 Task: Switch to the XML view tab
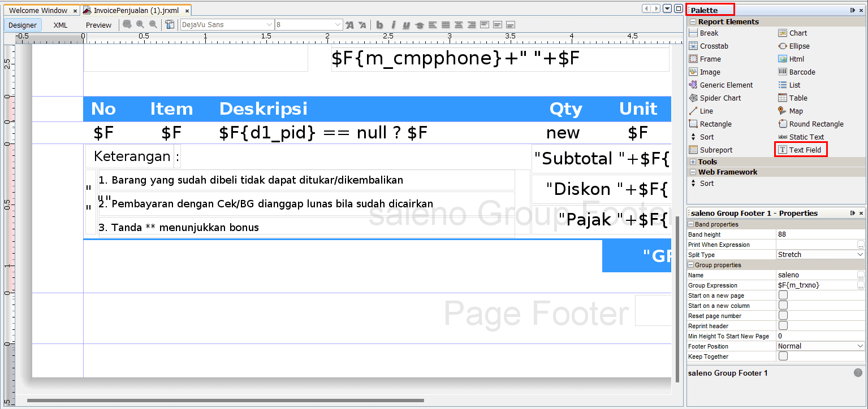60,25
